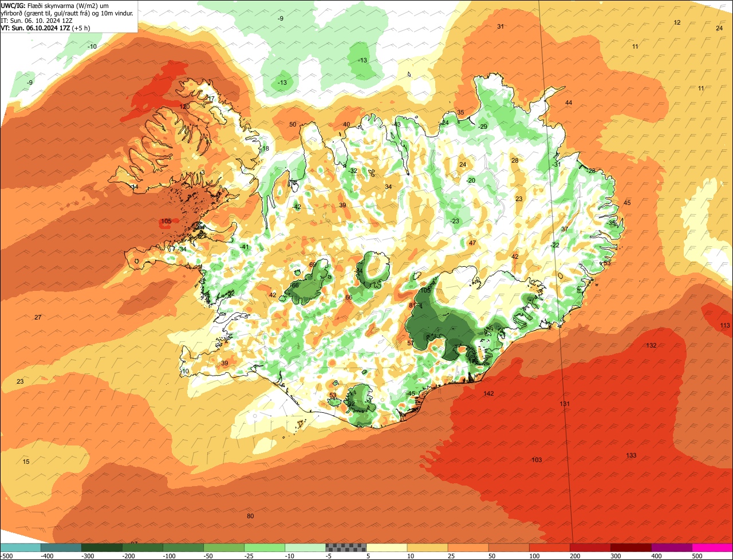Click the map value '-22' in eastern Iceland
Image resolution: width=733 pixels, height=560 pixels.
(555, 245)
